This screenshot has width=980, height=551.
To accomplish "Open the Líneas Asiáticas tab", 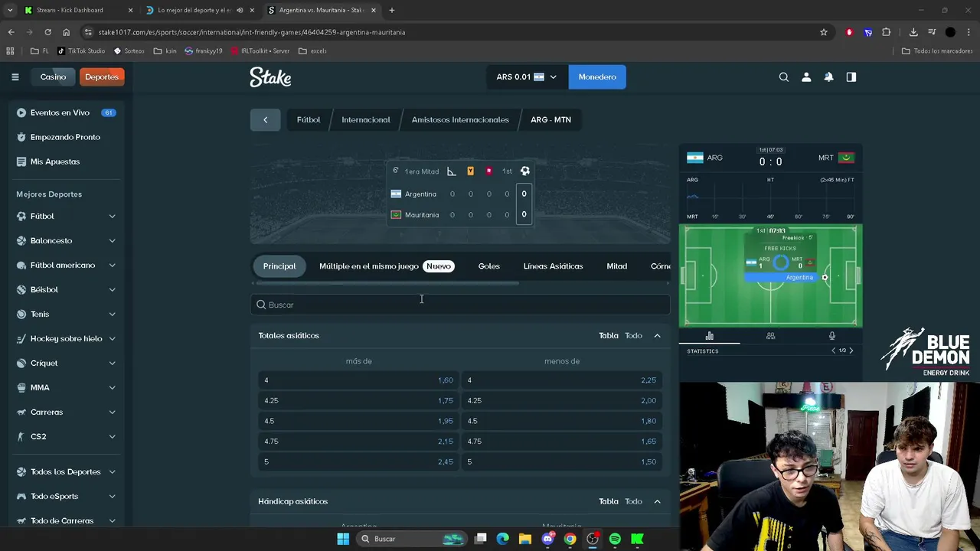I will pos(553,266).
